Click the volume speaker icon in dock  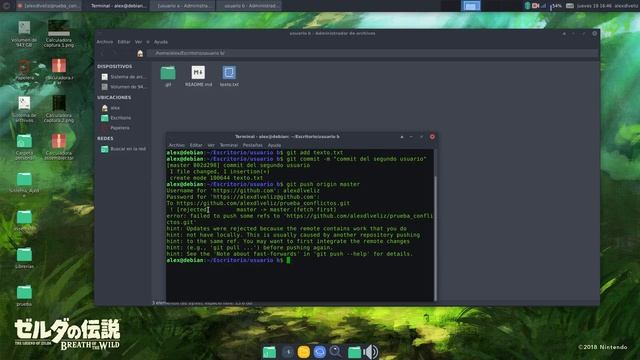(371, 351)
